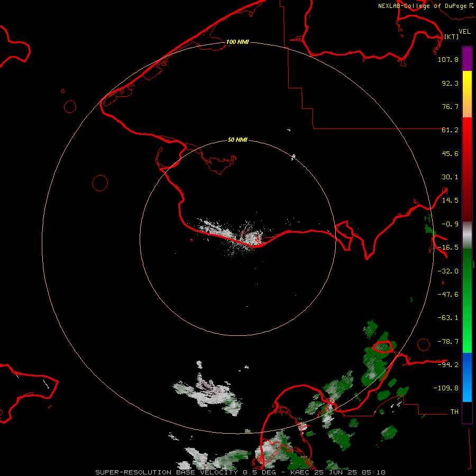Select the 107.8 velocity scale value
The image size is (476, 476).
[x=448, y=59]
